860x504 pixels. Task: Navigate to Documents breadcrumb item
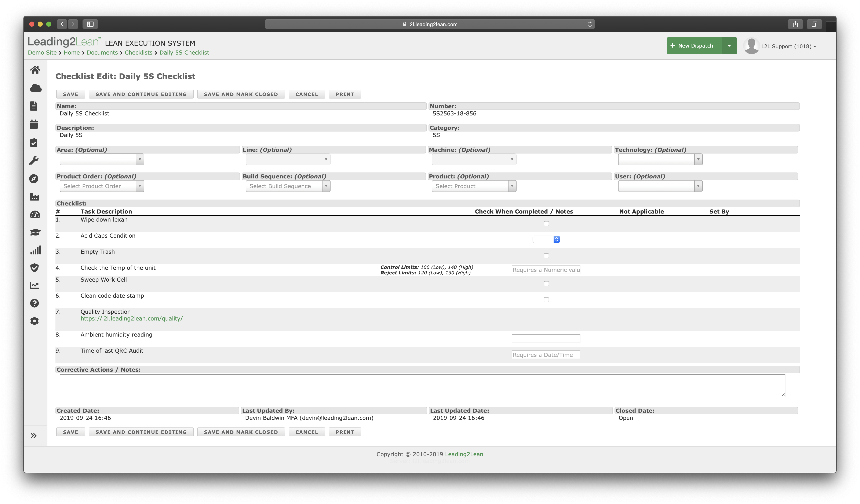(x=102, y=52)
